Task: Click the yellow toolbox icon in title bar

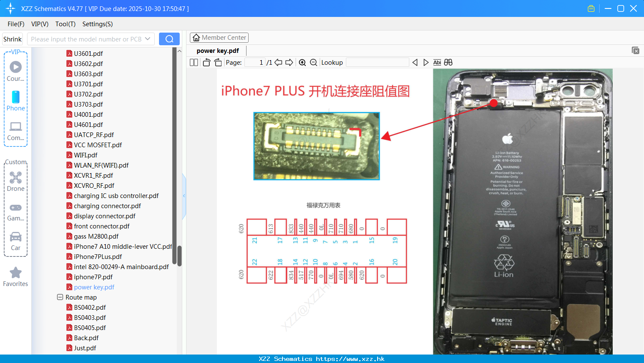Action: click(x=591, y=8)
